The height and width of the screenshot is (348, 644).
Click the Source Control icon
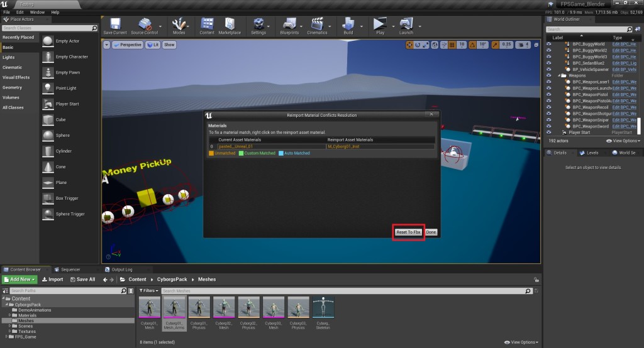pos(143,25)
